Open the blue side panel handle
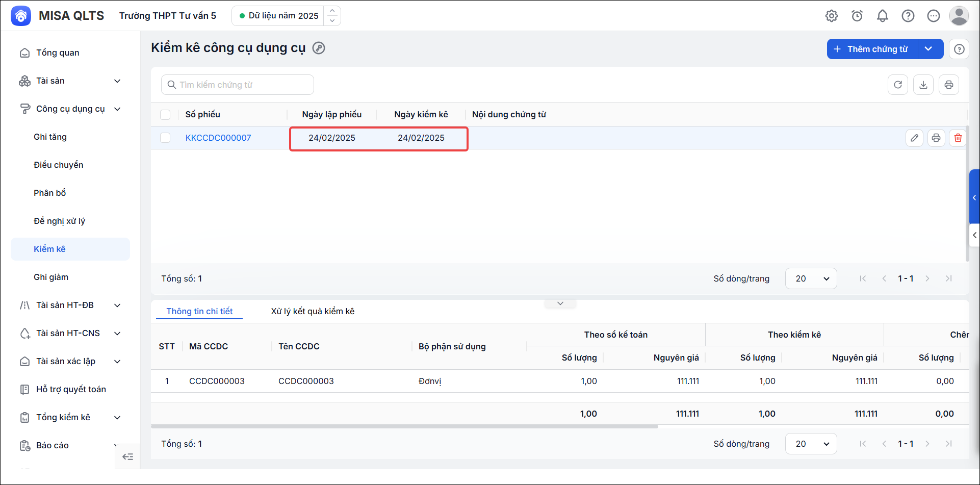The width and height of the screenshot is (980, 485). [x=974, y=197]
